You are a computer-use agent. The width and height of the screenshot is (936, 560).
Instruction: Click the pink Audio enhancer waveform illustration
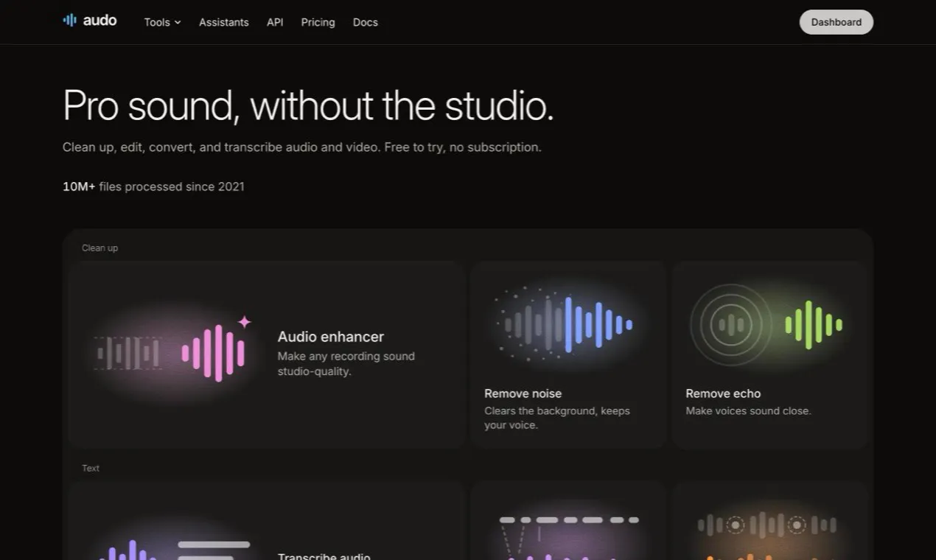(x=173, y=352)
